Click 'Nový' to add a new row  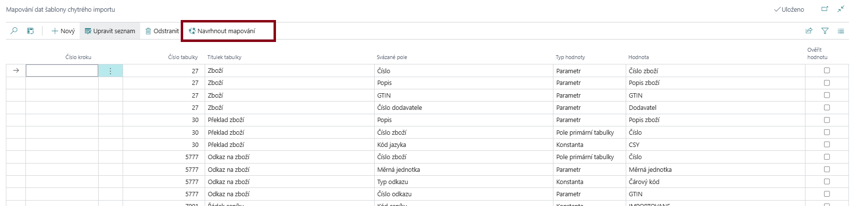pyautogui.click(x=64, y=31)
